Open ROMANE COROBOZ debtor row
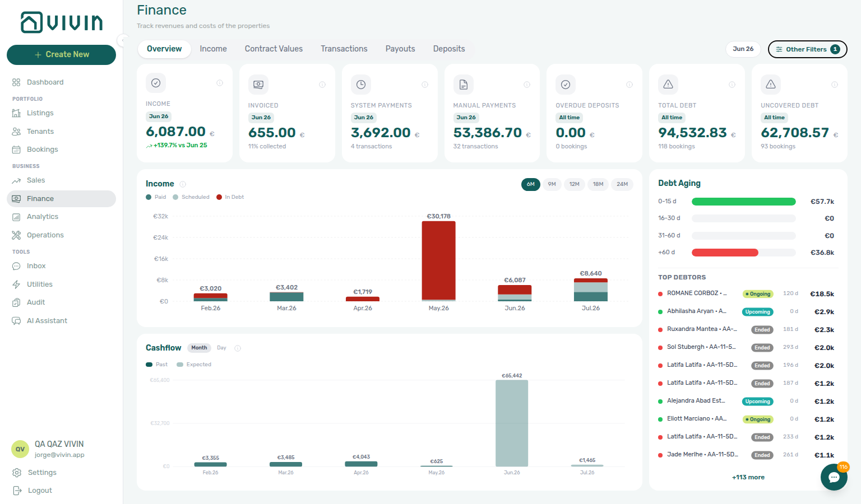861x504 pixels. click(x=746, y=294)
